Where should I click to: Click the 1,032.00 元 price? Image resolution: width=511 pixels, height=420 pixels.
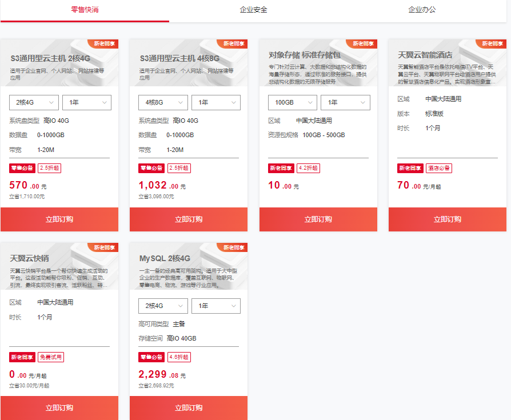(162, 185)
